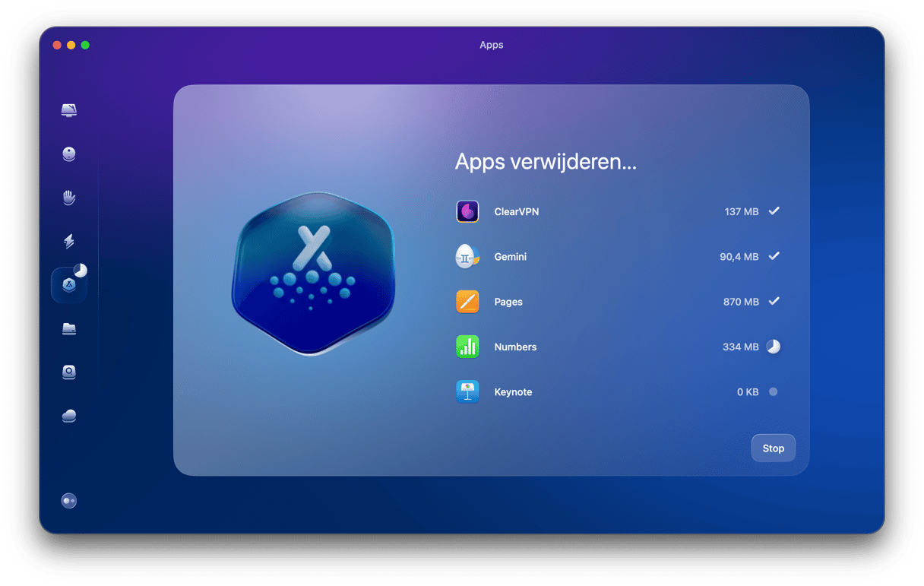Click the 'Apps verwijderen...' heading
The image size is (924, 586).
click(546, 162)
